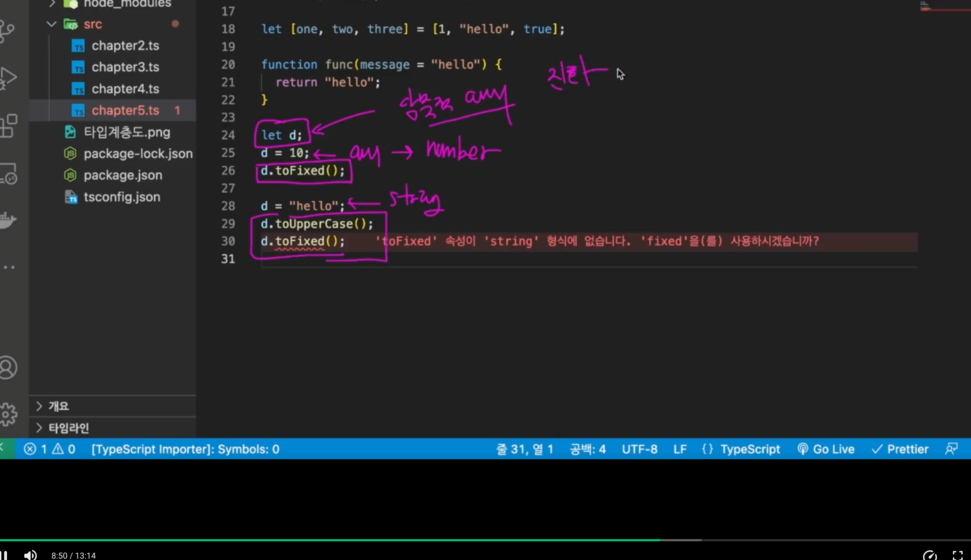Click the Prettier status item
The height and width of the screenshot is (560, 971).
tap(900, 449)
